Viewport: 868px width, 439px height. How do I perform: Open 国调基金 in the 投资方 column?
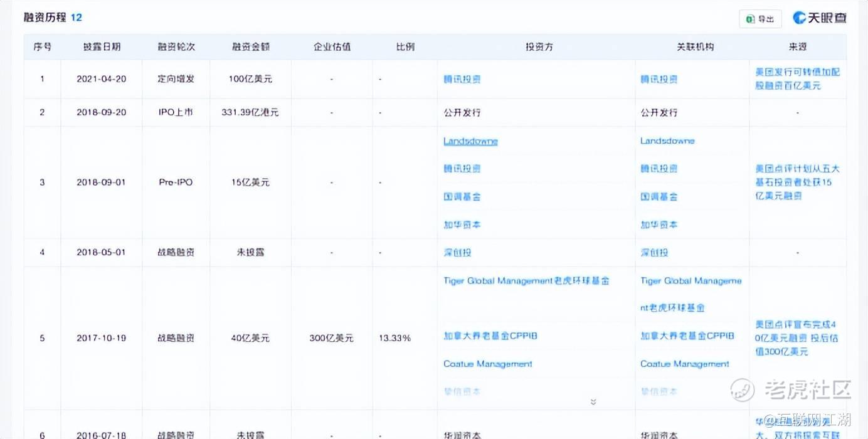(462, 197)
